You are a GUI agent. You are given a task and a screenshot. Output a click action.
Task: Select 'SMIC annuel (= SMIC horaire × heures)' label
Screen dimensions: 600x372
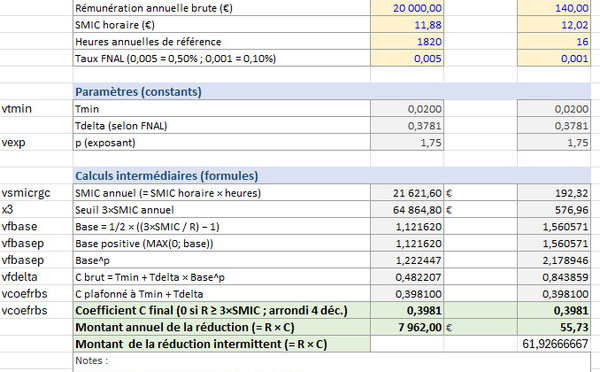(x=222, y=193)
